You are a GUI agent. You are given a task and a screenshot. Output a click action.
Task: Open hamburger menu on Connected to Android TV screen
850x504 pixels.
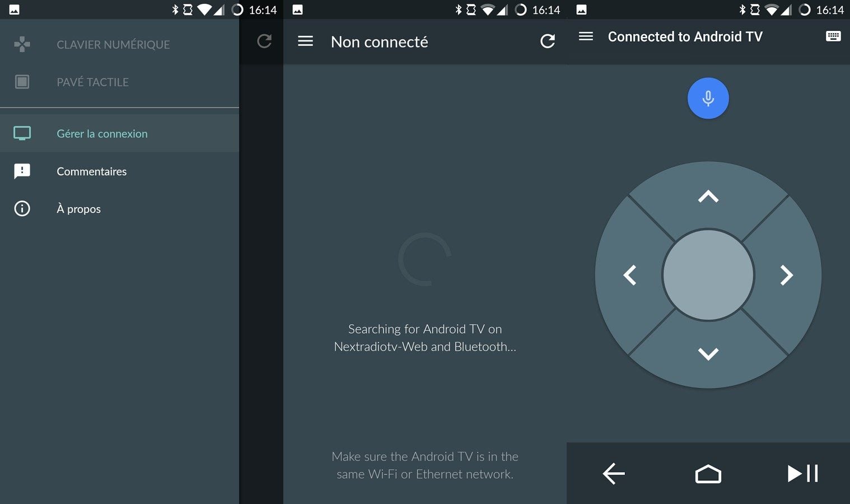(586, 36)
